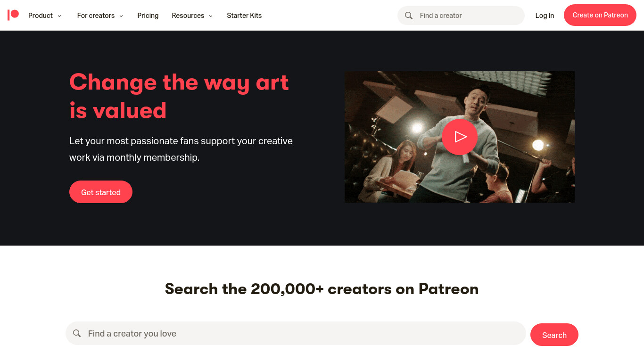
Task: Click the For creators menu label
Action: coord(96,16)
